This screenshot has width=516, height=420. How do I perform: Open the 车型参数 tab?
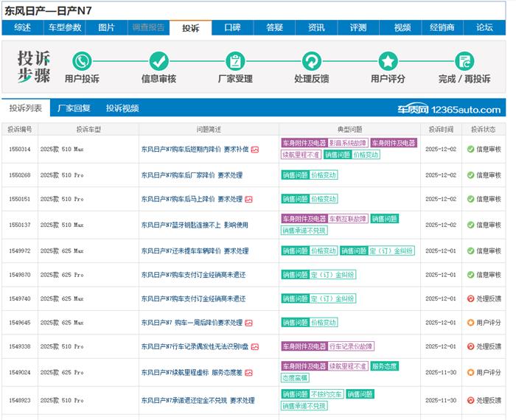click(65, 27)
